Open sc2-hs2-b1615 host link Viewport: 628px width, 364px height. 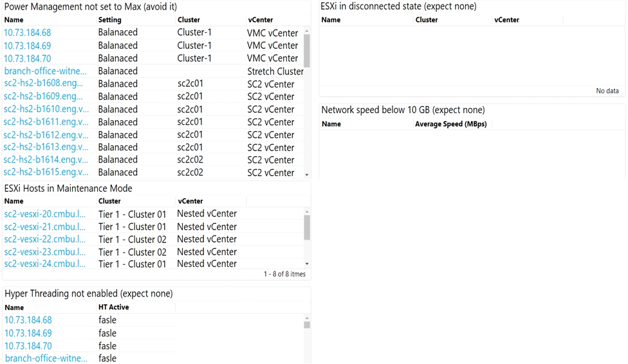46,172
